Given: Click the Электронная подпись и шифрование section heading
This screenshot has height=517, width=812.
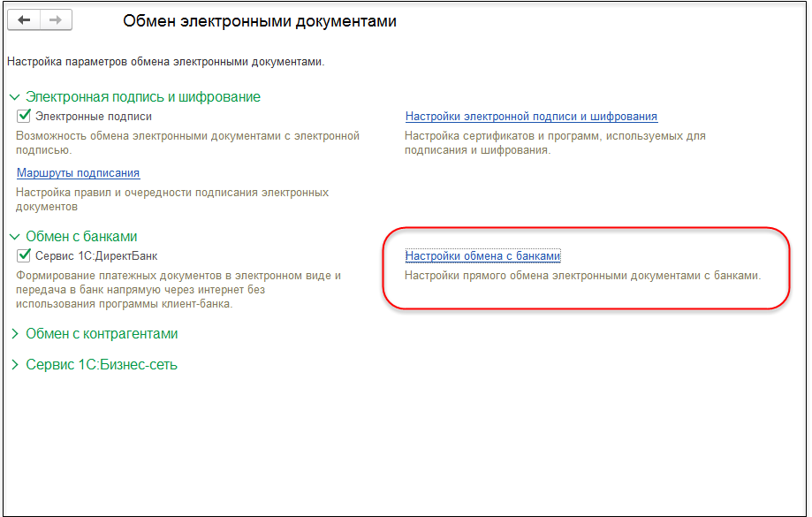Looking at the screenshot, I should (142, 97).
